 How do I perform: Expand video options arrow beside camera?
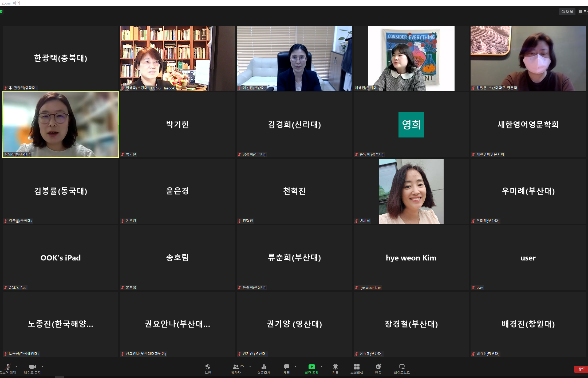42,367
